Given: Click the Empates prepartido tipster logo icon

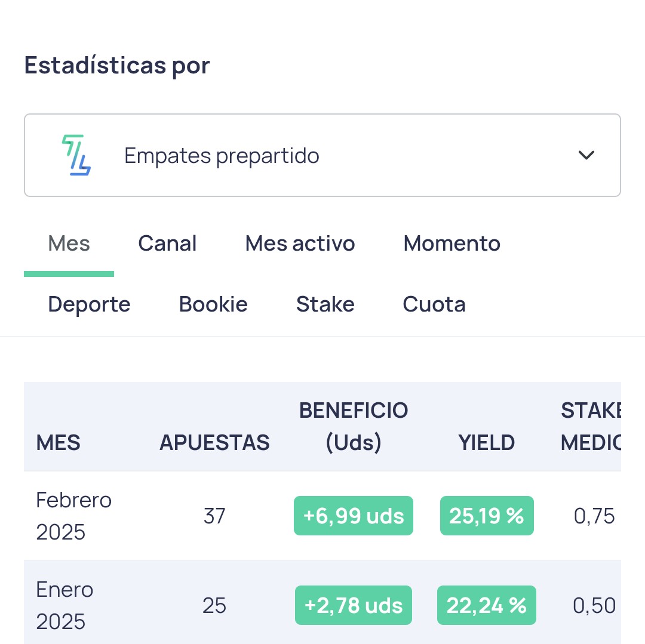Looking at the screenshot, I should pos(76,155).
